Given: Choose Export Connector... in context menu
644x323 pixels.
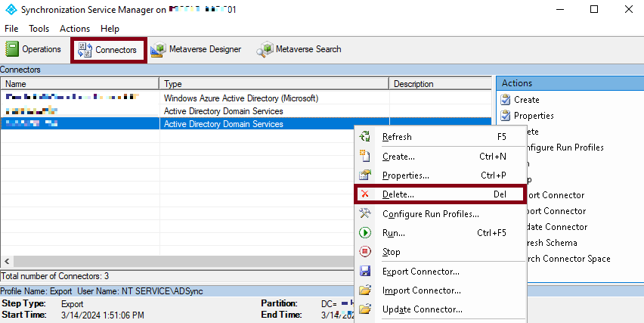Looking at the screenshot, I should pos(439,272).
